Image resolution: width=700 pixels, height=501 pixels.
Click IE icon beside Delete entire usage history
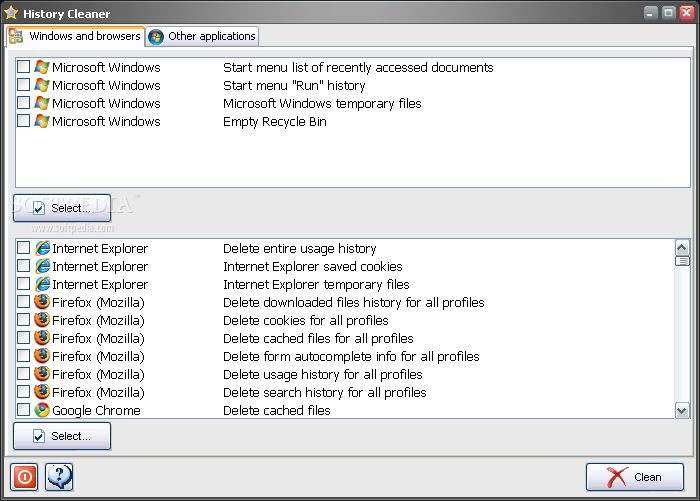point(42,248)
